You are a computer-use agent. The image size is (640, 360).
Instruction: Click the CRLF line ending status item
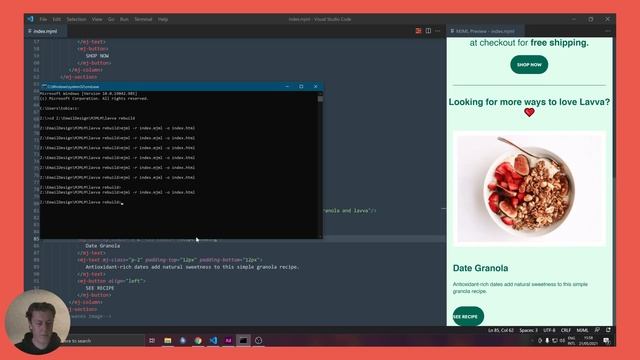click(x=566, y=330)
